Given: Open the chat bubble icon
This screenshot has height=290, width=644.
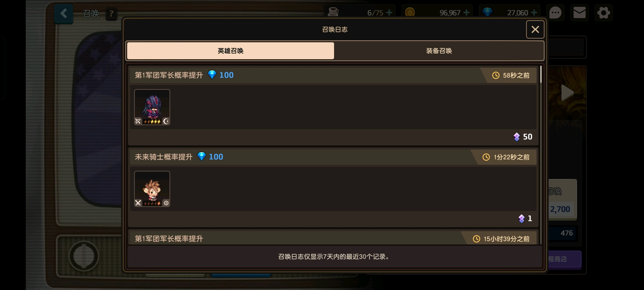Looking at the screenshot, I should [555, 13].
